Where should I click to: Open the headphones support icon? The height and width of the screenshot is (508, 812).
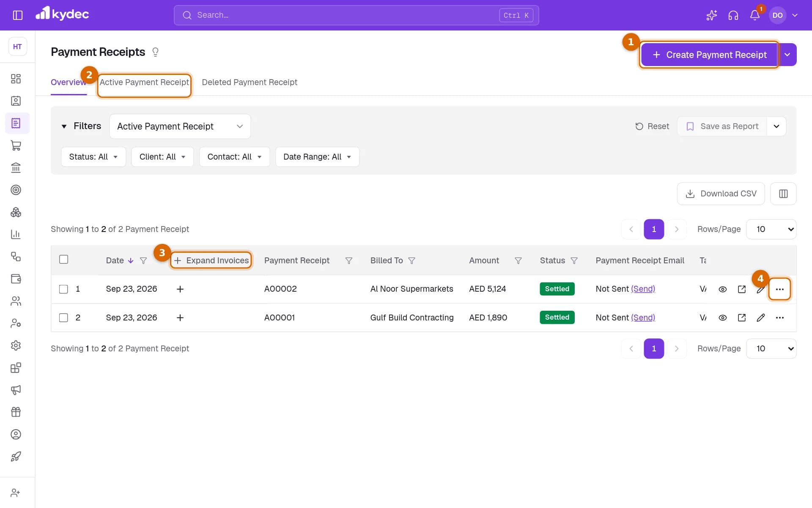click(x=733, y=15)
